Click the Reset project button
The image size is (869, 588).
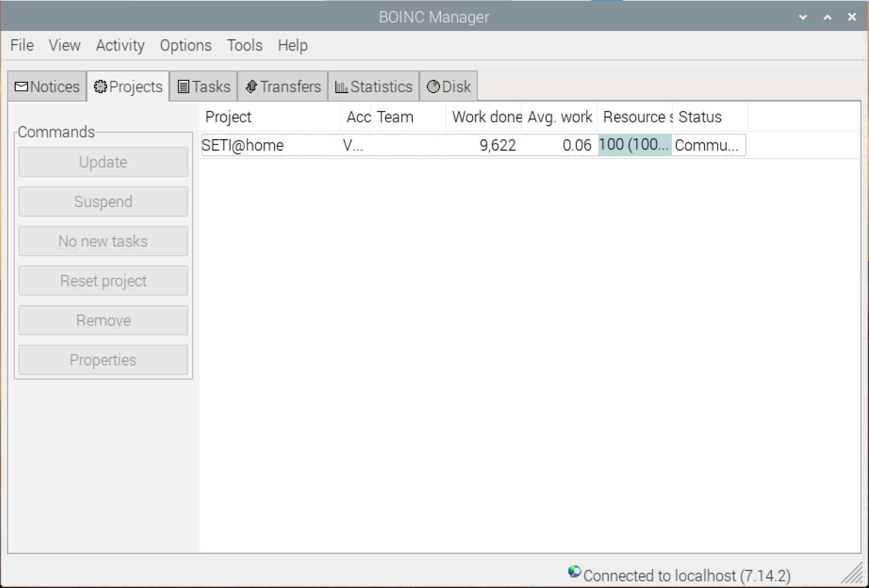pos(104,280)
